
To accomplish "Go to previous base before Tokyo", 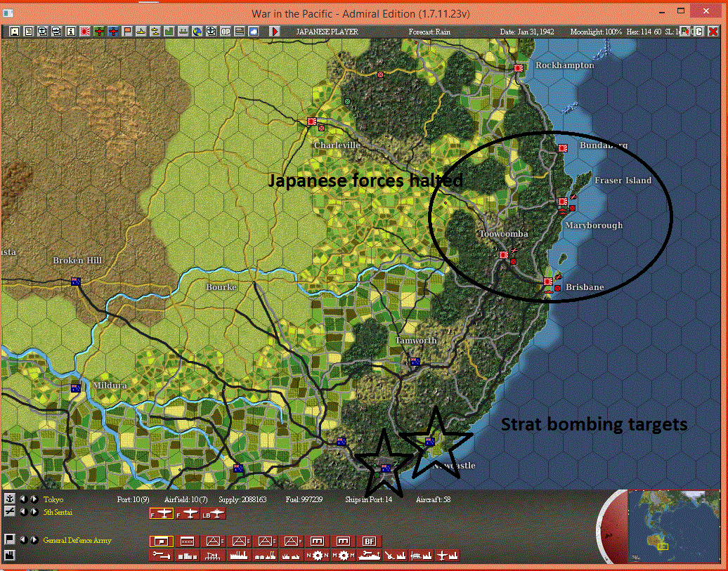I will click(x=24, y=499).
